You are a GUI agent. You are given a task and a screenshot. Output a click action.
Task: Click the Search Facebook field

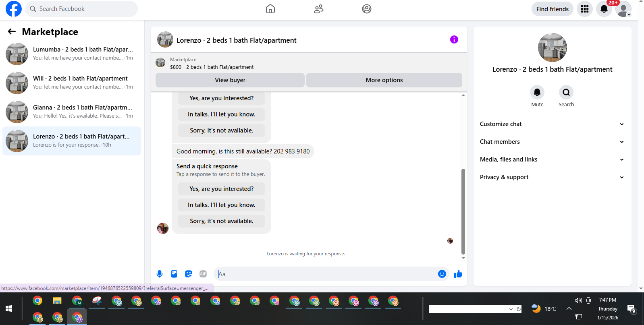pyautogui.click(x=81, y=9)
